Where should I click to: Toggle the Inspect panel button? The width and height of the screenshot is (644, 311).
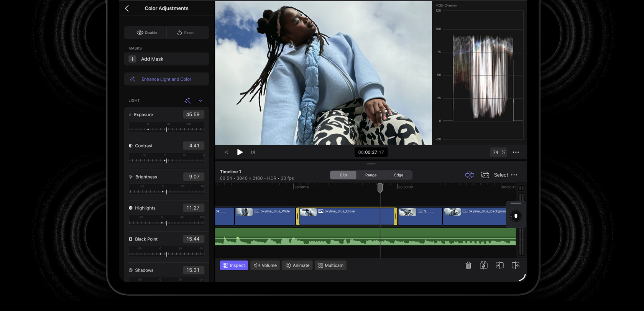(x=234, y=265)
